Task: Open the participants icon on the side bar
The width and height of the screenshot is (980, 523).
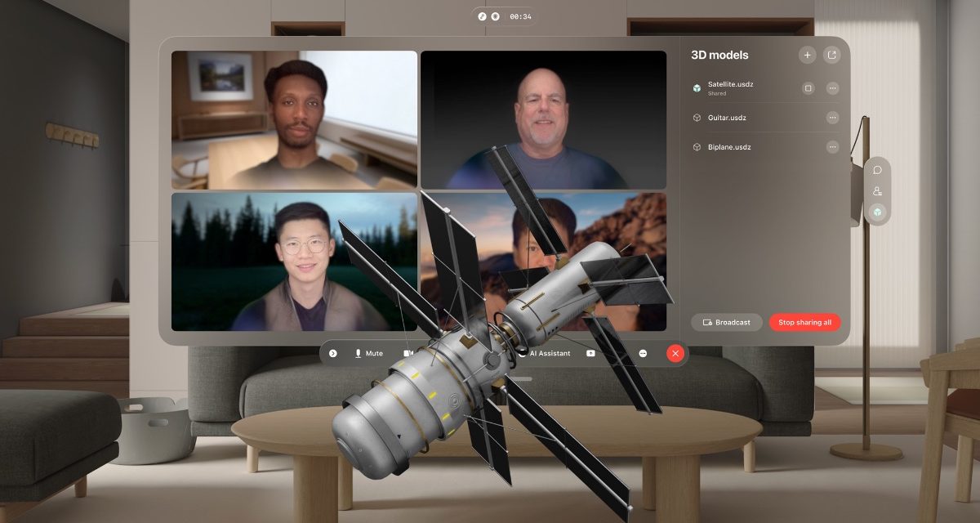Action: (x=878, y=191)
